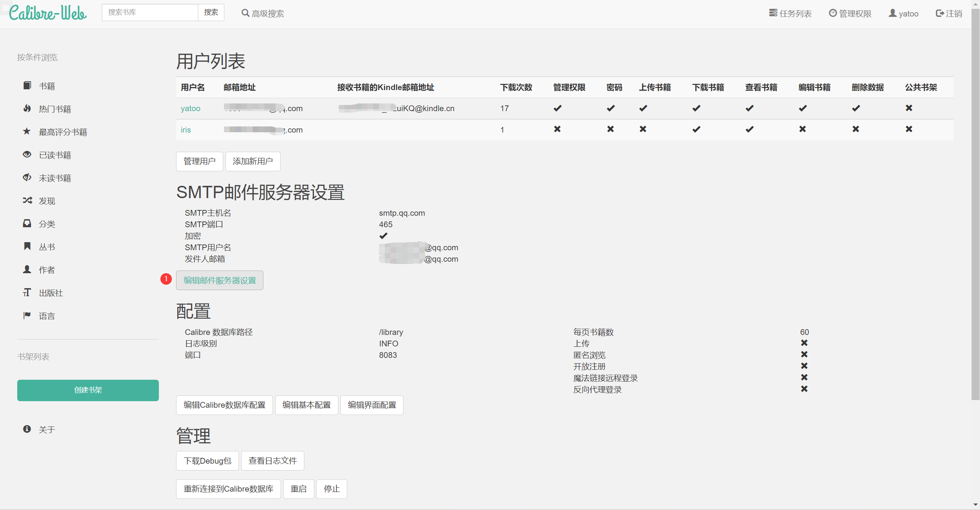Click the smtp.qq.com host value

(402, 213)
